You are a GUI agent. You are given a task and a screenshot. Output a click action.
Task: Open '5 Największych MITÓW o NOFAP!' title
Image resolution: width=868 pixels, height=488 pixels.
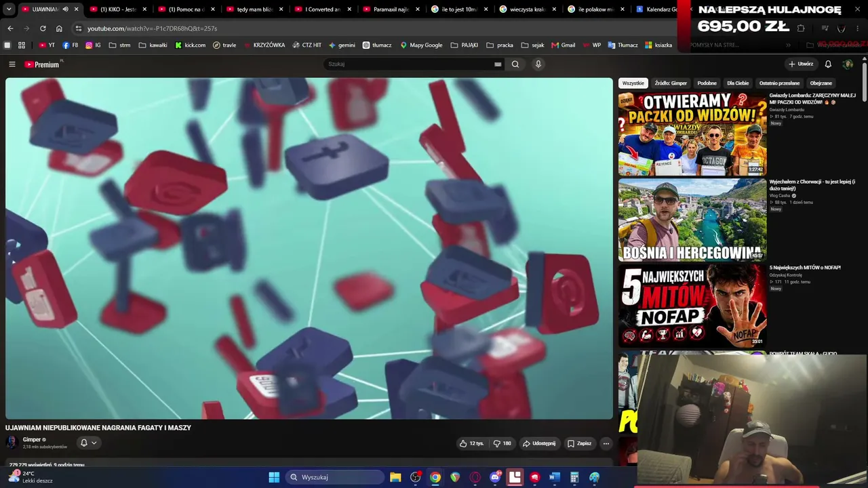pyautogui.click(x=805, y=268)
